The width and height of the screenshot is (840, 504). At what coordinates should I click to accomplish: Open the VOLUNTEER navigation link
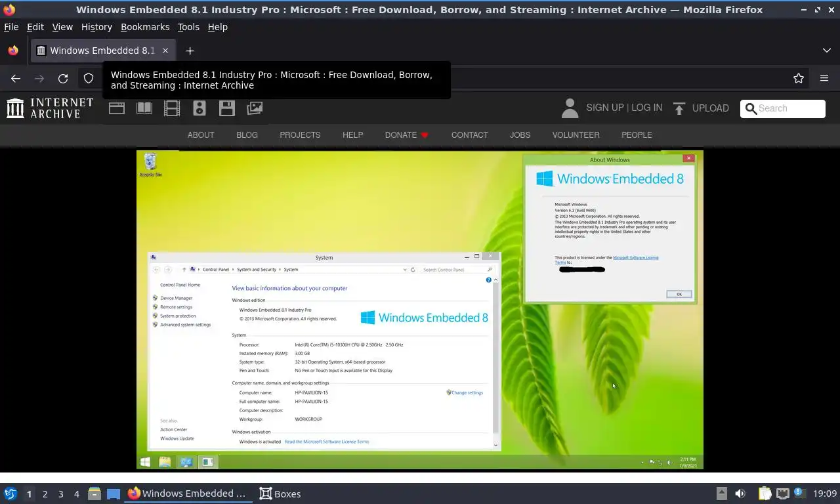pos(576,135)
